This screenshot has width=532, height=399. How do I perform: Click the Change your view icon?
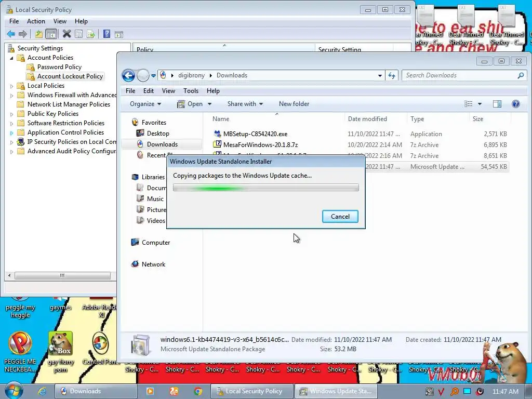tap(469, 104)
